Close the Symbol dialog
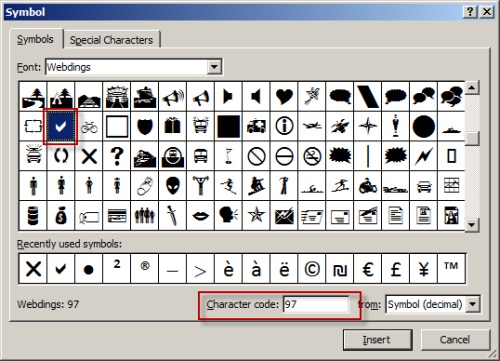Viewport: 500px width, 361px height. (x=487, y=12)
